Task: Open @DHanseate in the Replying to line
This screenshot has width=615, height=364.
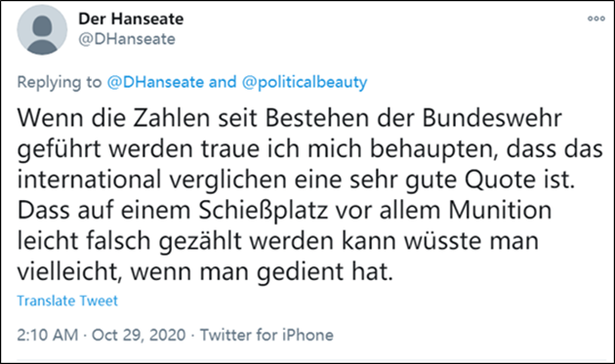Action: [155, 82]
